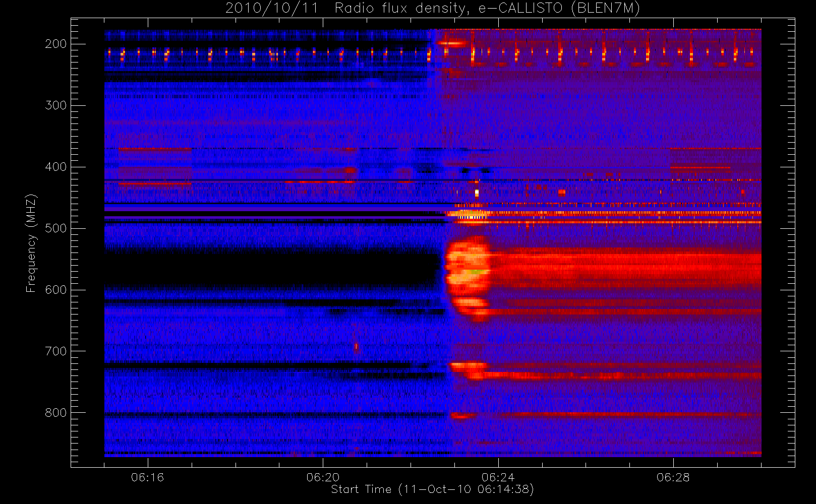
Task: Click the plot title mentioning e-CALLISTO (BLEN7M)
Action: click(432, 8)
